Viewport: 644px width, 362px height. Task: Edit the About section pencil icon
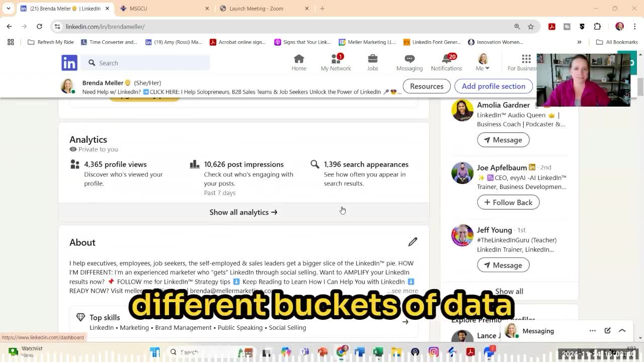tap(413, 242)
